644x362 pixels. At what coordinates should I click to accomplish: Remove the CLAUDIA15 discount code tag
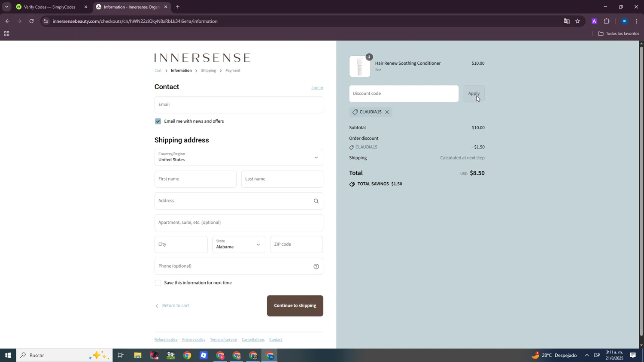click(387, 112)
